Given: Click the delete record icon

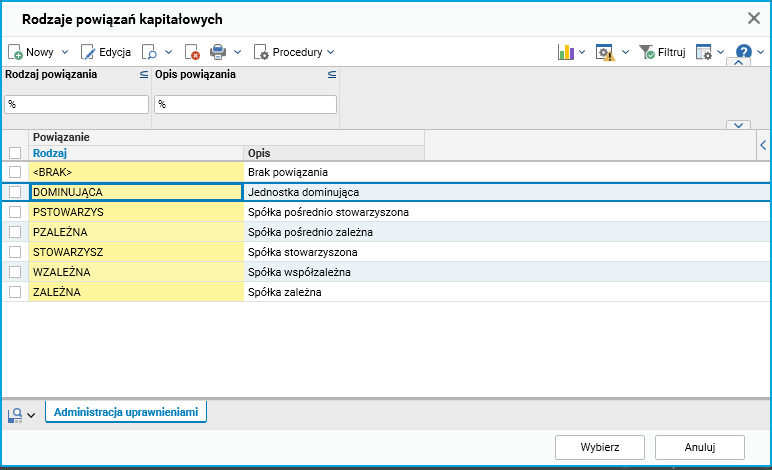Looking at the screenshot, I should pyautogui.click(x=192, y=52).
